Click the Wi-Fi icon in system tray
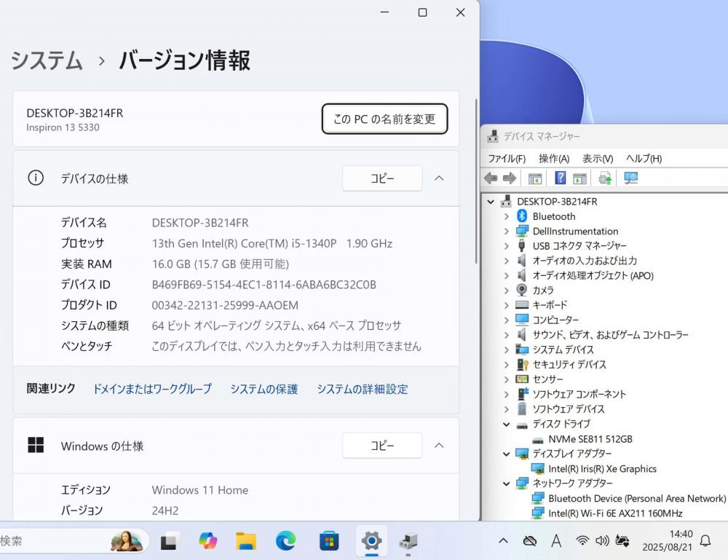 582,540
